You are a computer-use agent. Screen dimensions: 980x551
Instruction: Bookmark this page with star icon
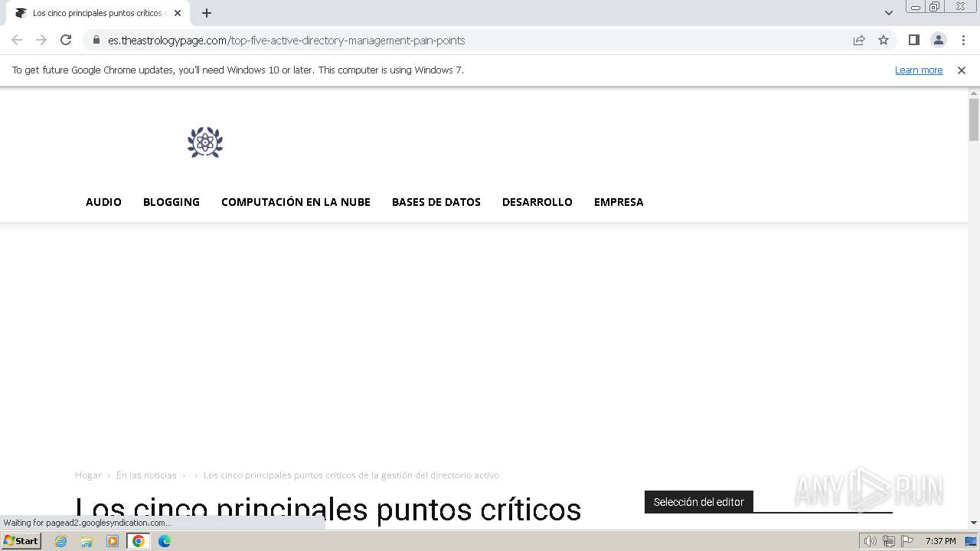click(884, 40)
